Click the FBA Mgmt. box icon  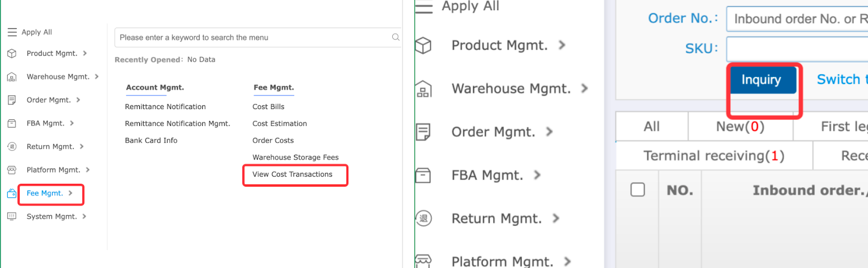(x=12, y=123)
